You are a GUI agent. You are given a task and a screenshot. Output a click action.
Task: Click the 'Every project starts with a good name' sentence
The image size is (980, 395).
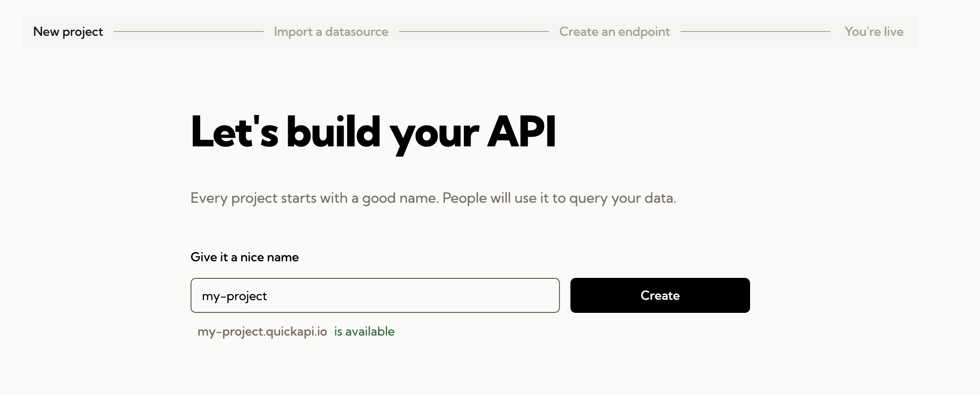pos(315,198)
